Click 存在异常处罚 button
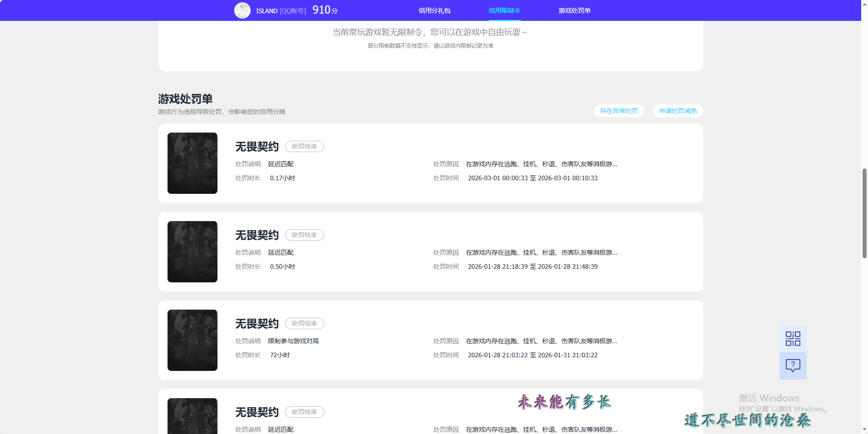 pyautogui.click(x=619, y=111)
